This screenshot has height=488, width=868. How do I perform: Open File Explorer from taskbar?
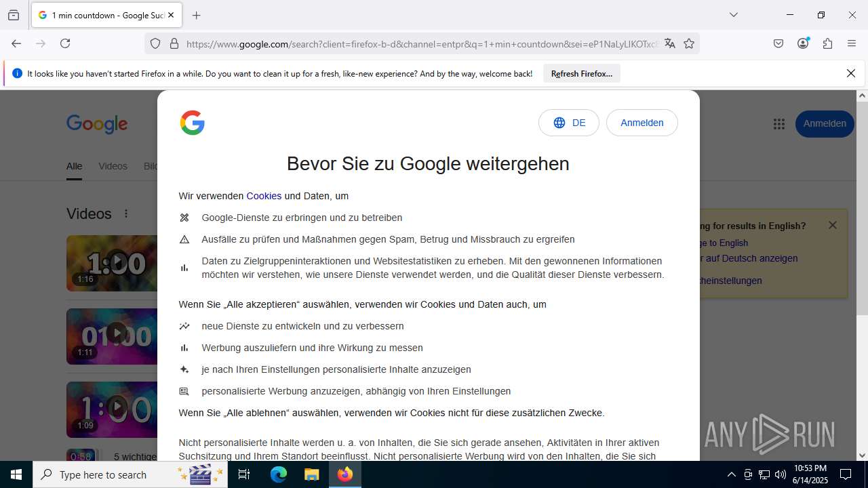[311, 474]
